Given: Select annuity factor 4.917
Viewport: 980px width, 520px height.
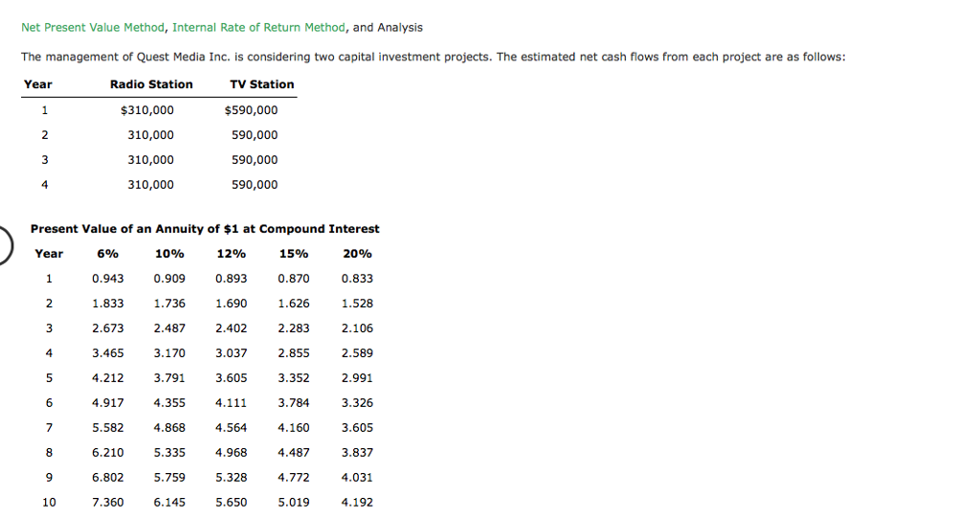Looking at the screenshot, I should (107, 403).
